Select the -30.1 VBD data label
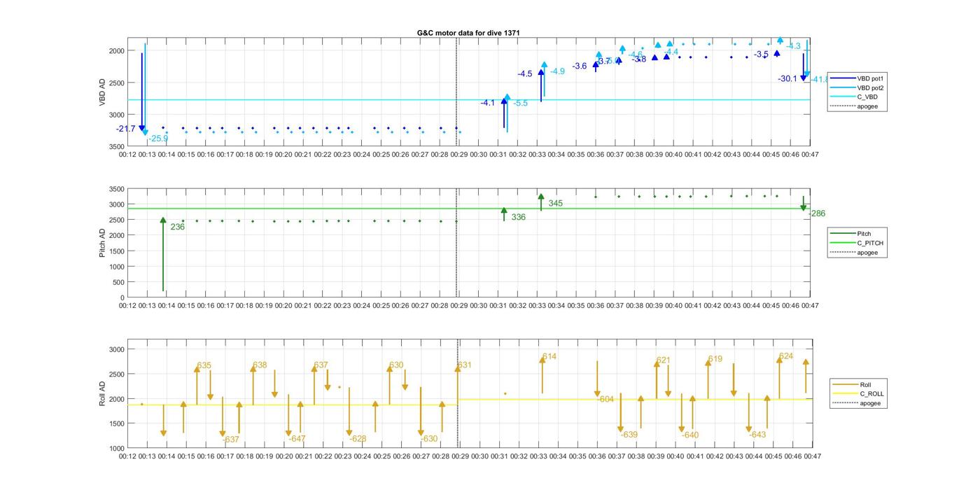Image resolution: width=980 pixels, height=504 pixels. pos(787,78)
